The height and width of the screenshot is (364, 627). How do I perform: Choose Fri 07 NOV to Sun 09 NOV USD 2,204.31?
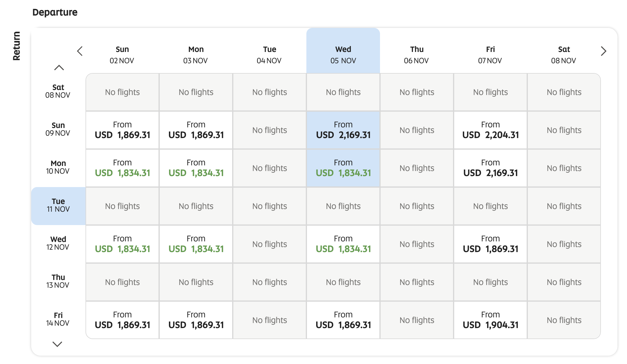click(x=490, y=130)
